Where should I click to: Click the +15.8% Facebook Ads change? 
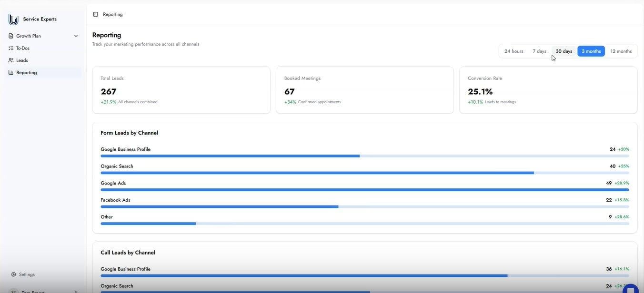[x=622, y=200]
